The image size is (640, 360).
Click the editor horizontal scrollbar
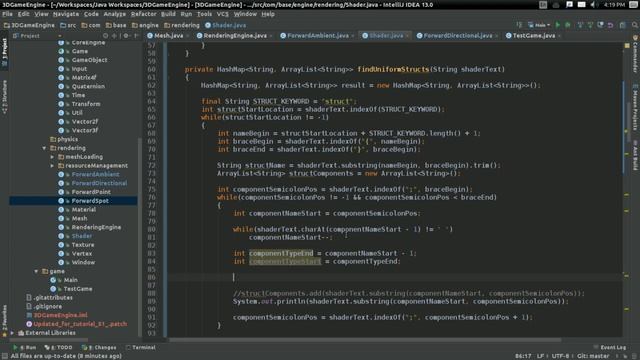[x=365, y=340]
